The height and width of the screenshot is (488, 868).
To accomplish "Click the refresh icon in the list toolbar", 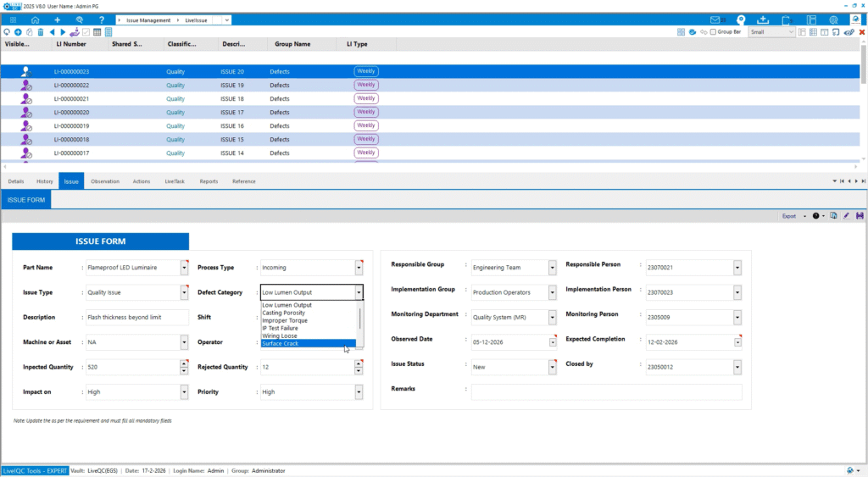I will click(7, 32).
